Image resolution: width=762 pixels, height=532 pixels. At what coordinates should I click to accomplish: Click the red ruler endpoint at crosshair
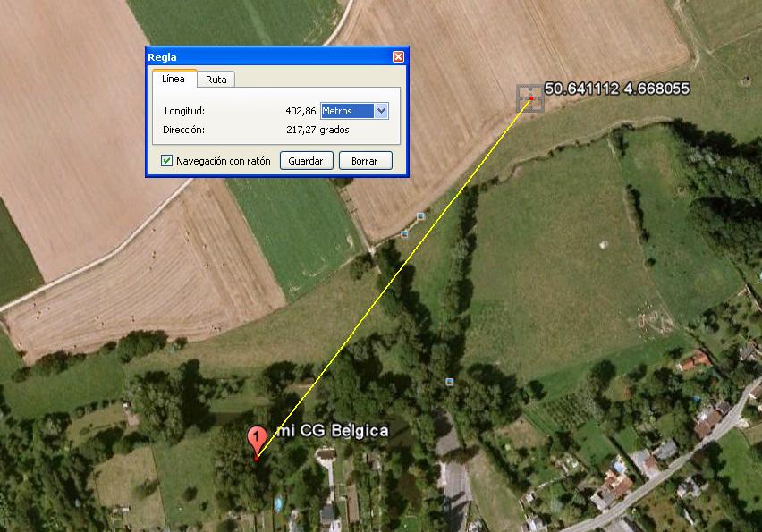coord(531,98)
